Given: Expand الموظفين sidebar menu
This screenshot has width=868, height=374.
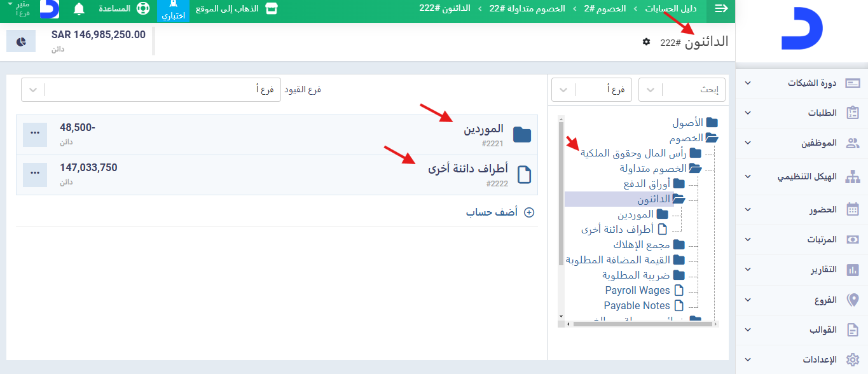Looking at the screenshot, I should pyautogui.click(x=803, y=144).
